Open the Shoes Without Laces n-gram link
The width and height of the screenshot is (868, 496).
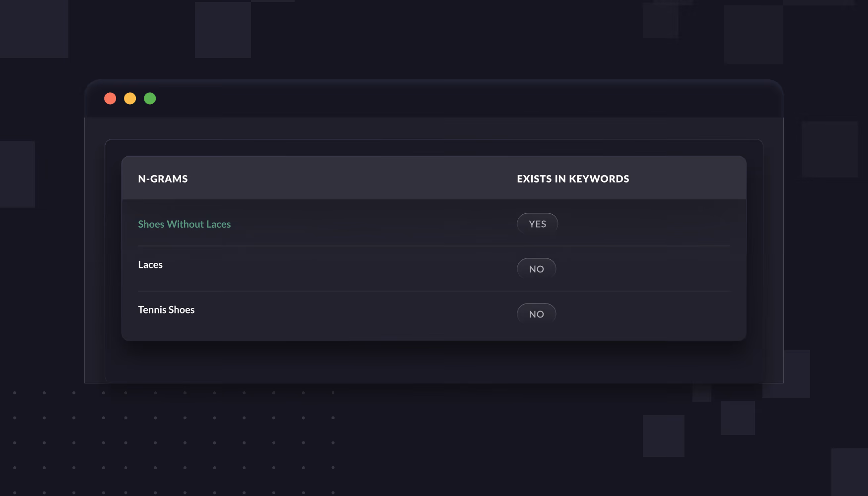pyautogui.click(x=185, y=224)
